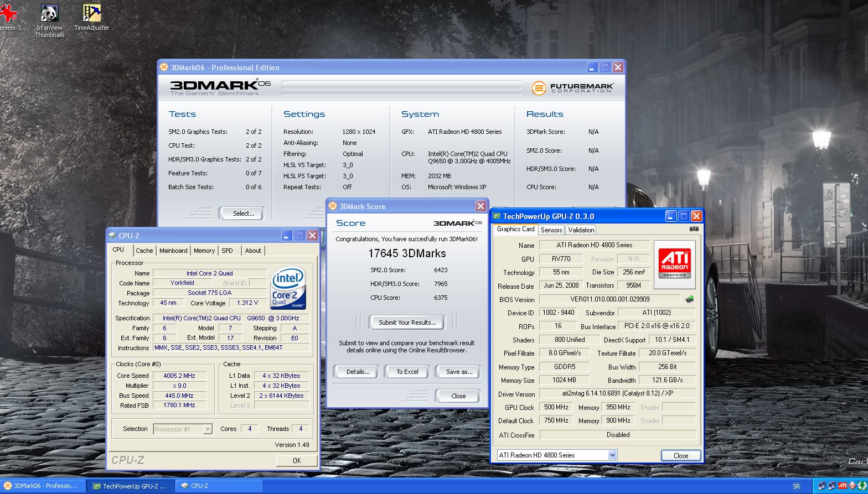Click the Core Speed 4005.2 MHz value in CPU-Z
Image resolution: width=868 pixels, height=494 pixels.
point(179,376)
